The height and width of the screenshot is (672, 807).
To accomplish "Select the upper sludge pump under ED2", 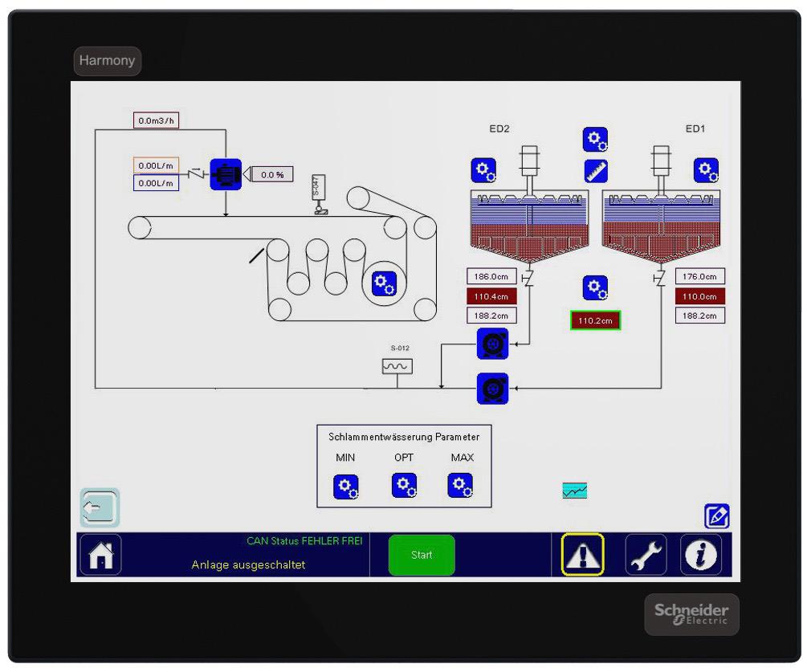I will (x=492, y=343).
